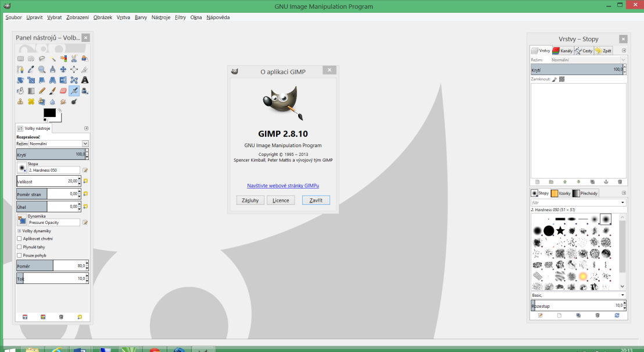
Task: Select the Ellipse Select tool
Action: pos(31,58)
